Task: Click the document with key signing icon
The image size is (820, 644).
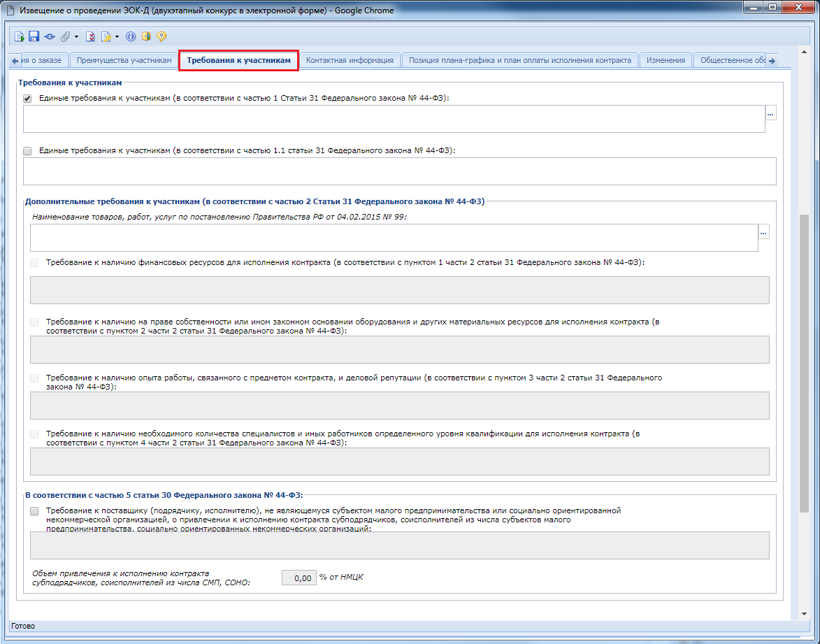Action: 106,36
